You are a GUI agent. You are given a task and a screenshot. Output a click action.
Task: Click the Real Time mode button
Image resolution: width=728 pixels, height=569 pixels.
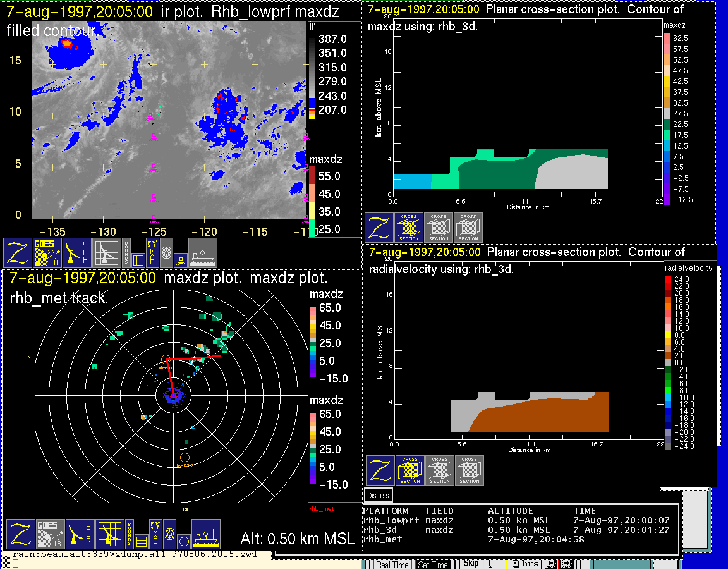tap(392, 565)
